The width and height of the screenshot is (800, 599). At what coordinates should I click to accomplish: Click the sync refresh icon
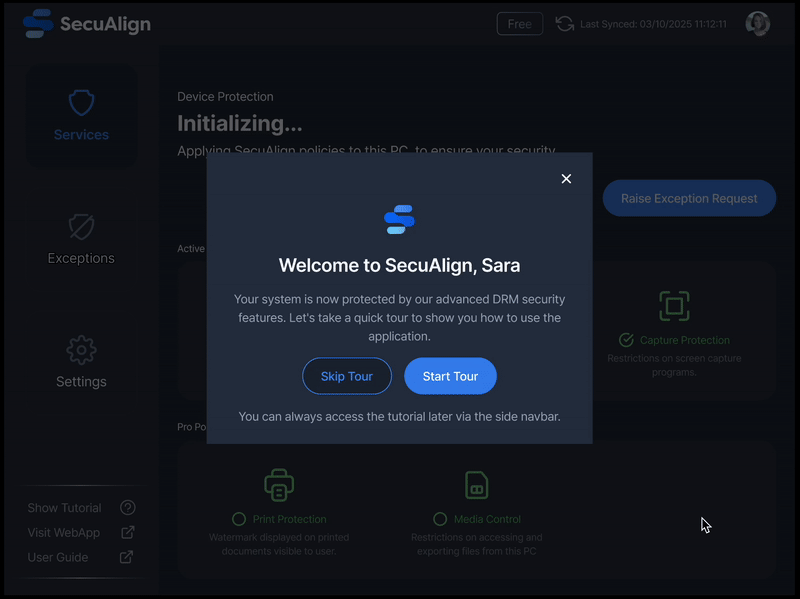[x=565, y=24]
